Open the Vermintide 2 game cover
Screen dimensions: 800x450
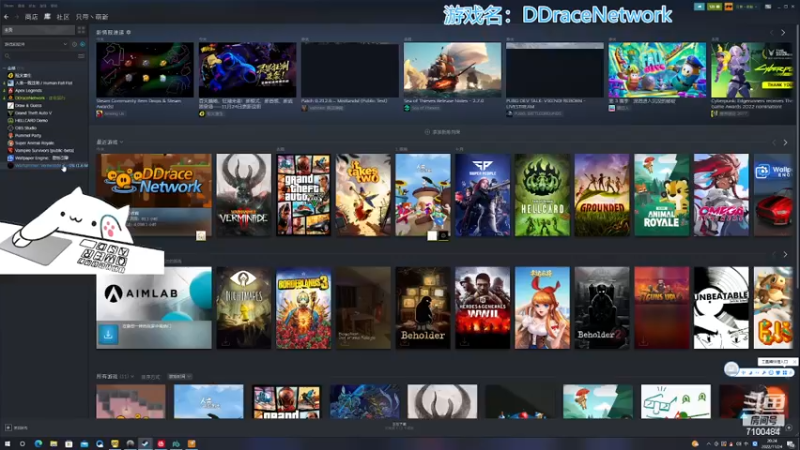(244, 195)
